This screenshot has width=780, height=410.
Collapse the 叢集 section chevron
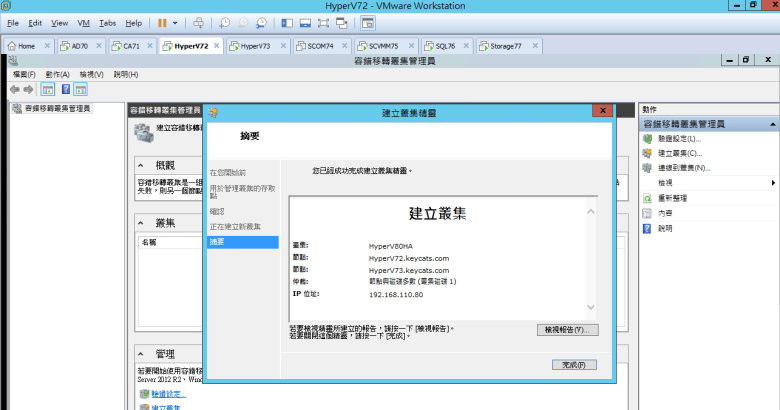[143, 223]
